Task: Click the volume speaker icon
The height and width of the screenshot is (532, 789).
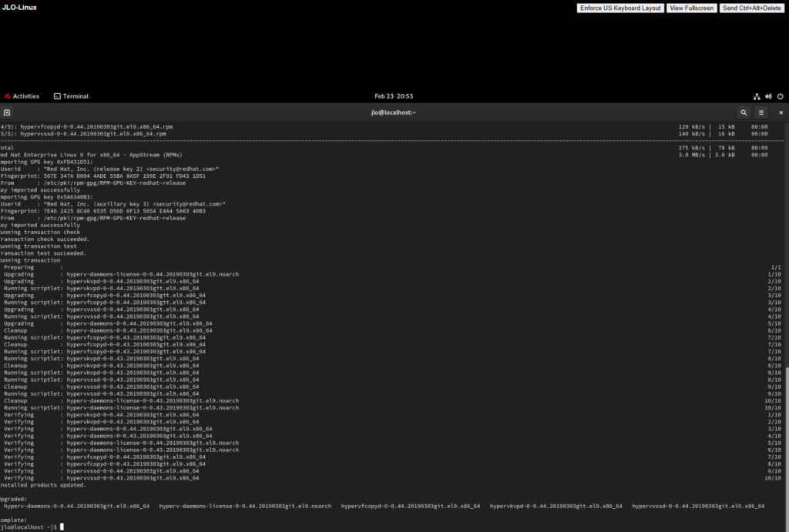Action: point(768,96)
